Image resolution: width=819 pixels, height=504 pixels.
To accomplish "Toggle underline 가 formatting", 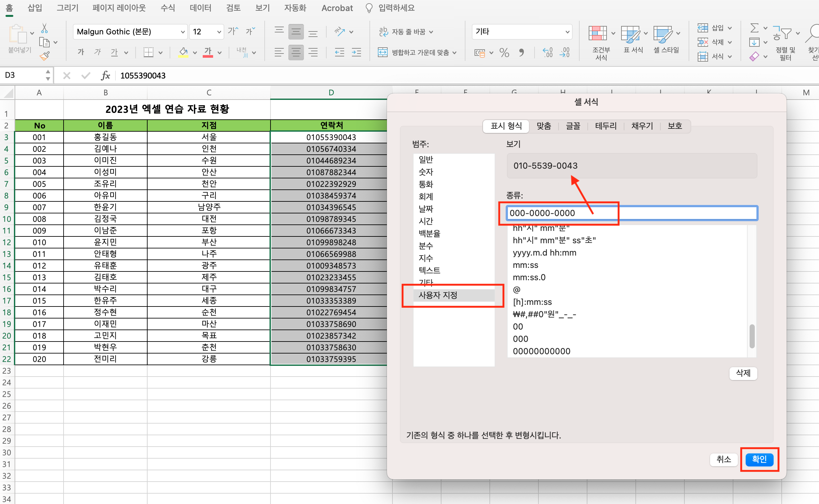I will click(114, 52).
